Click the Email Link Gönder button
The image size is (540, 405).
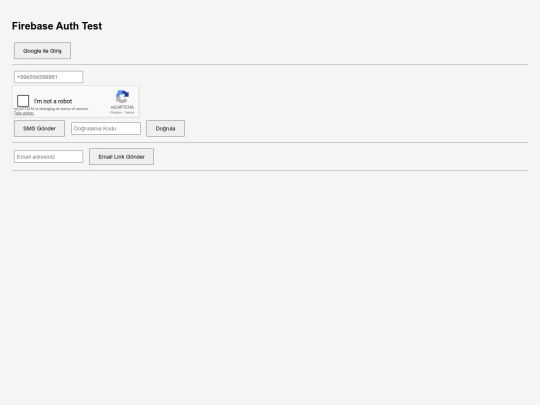tap(122, 157)
